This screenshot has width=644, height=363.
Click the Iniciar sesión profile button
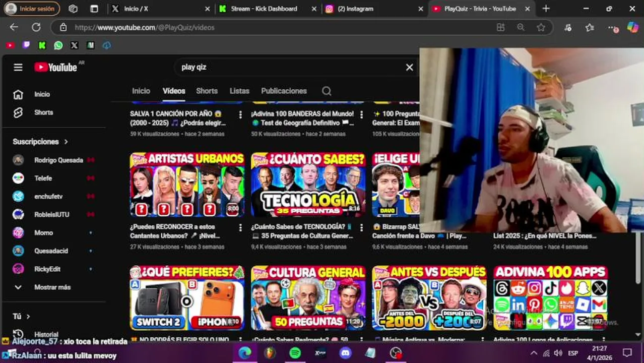click(x=32, y=9)
